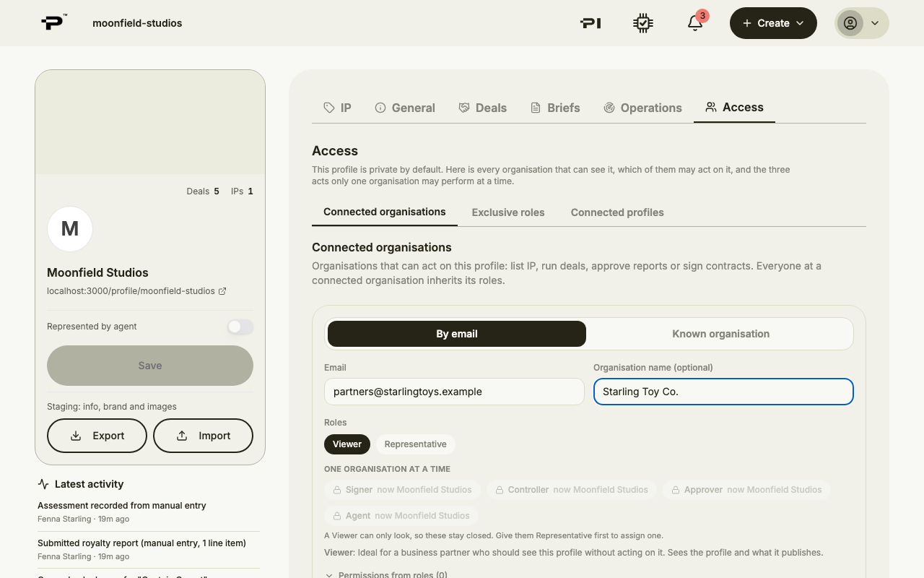Select Connected organisations sub-tab
The height and width of the screenshot is (578, 924).
coord(385,212)
